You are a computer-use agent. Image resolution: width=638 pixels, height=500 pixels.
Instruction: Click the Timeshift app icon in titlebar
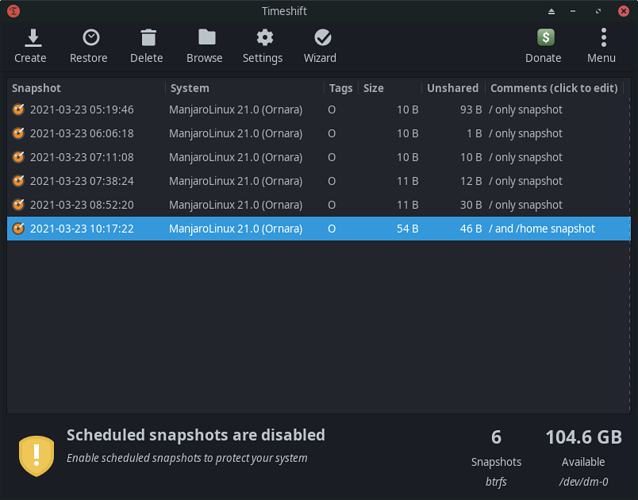(13, 11)
